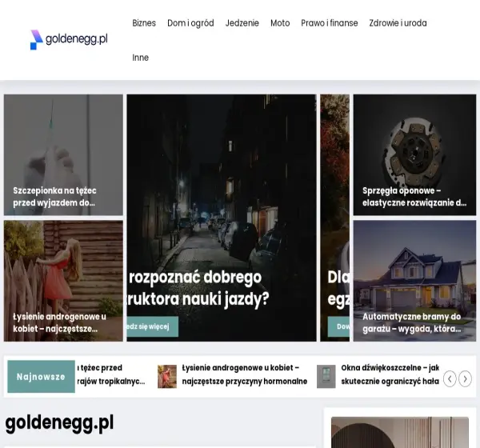
Task: Click the goldenegg.pl page heading
Action: tap(59, 423)
